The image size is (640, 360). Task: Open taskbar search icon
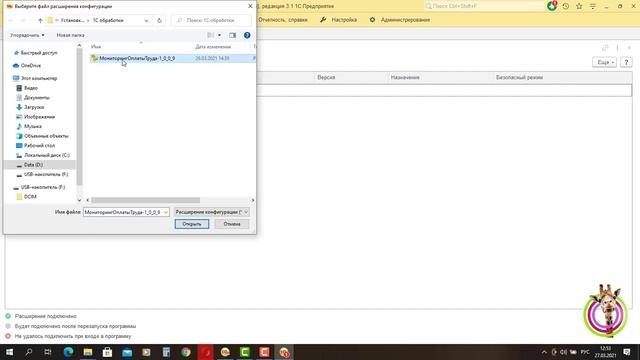pyautogui.click(x=29, y=352)
